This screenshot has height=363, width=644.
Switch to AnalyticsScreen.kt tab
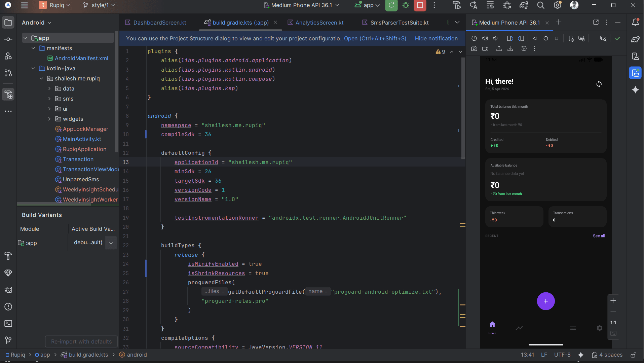pyautogui.click(x=315, y=23)
